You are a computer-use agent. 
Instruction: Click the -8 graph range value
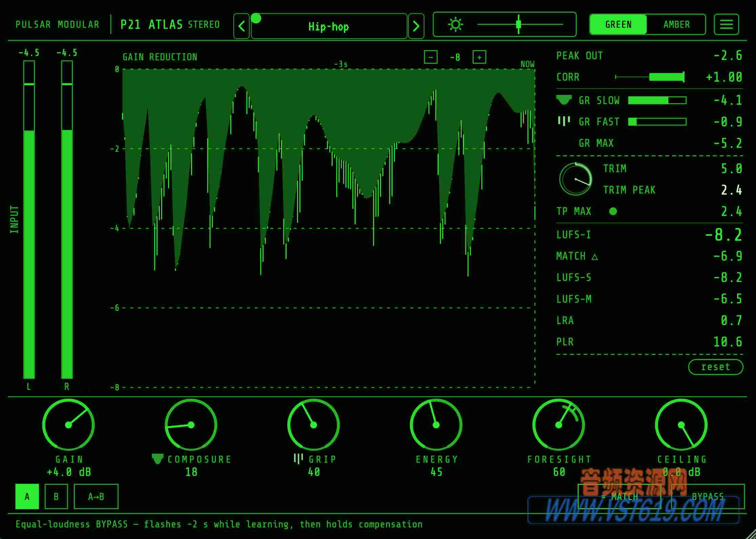[455, 57]
